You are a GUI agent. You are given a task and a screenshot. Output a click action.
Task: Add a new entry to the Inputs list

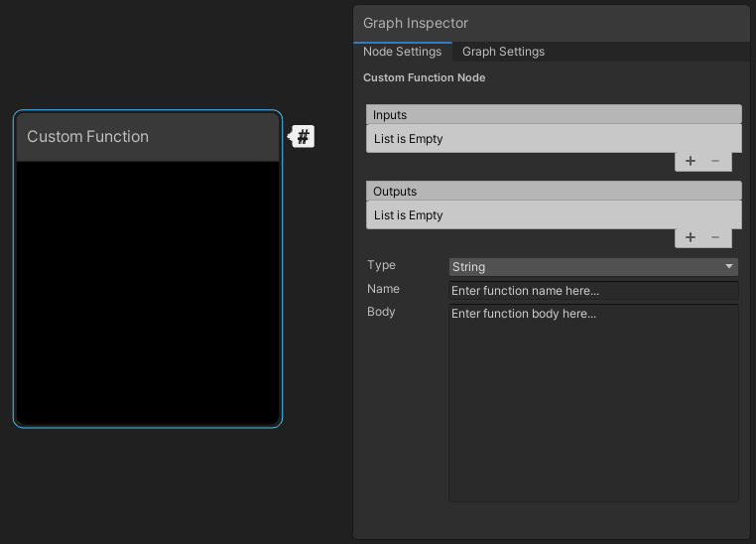click(691, 161)
